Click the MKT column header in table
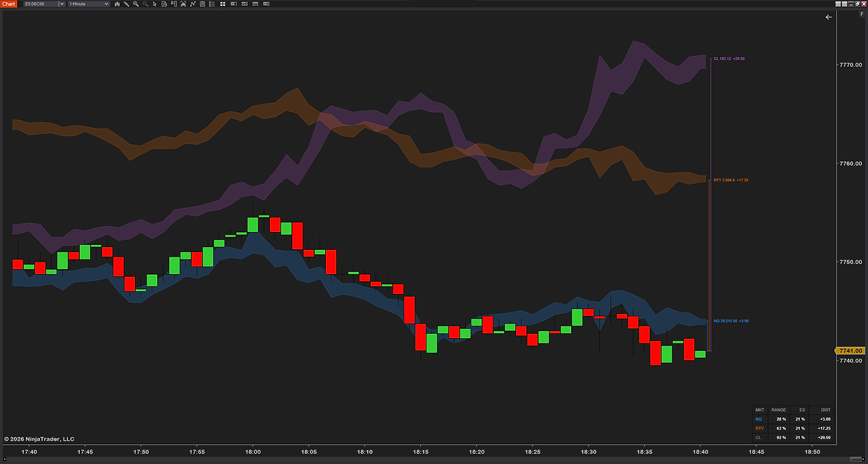This screenshot has width=868, height=464. (x=760, y=410)
